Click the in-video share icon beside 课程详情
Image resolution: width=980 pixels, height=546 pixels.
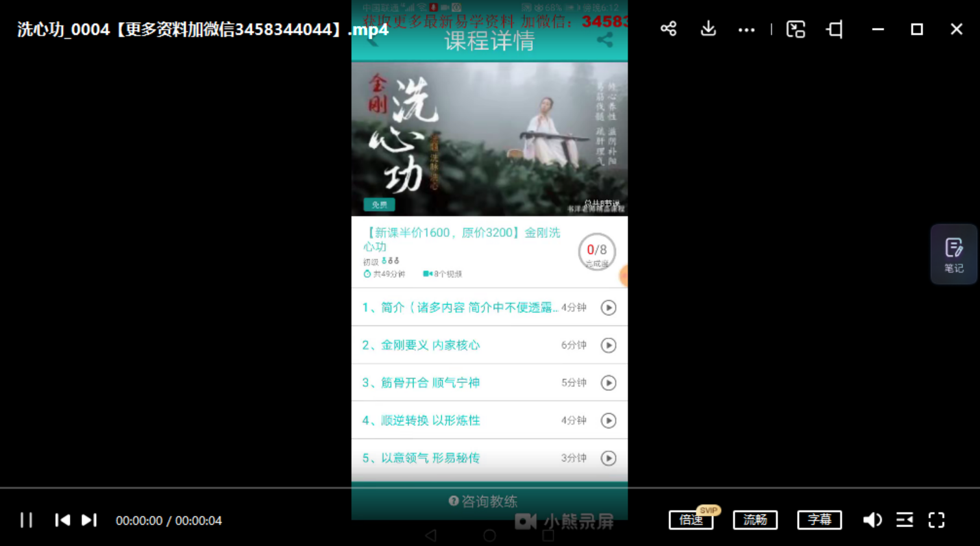(606, 40)
